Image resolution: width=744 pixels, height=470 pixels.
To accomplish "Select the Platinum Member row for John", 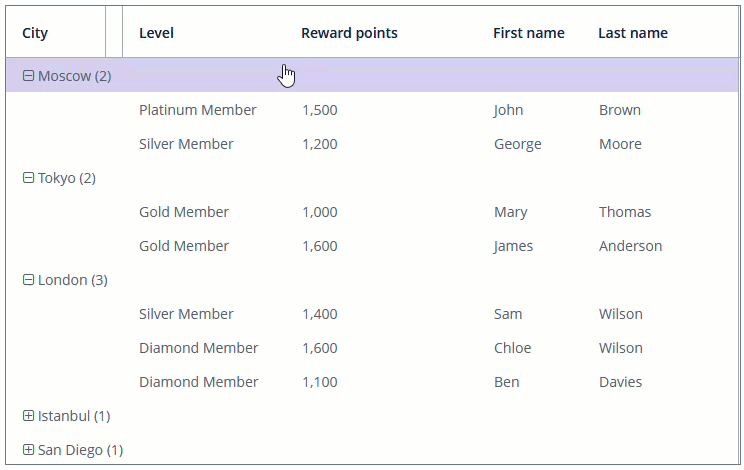I will click(198, 110).
